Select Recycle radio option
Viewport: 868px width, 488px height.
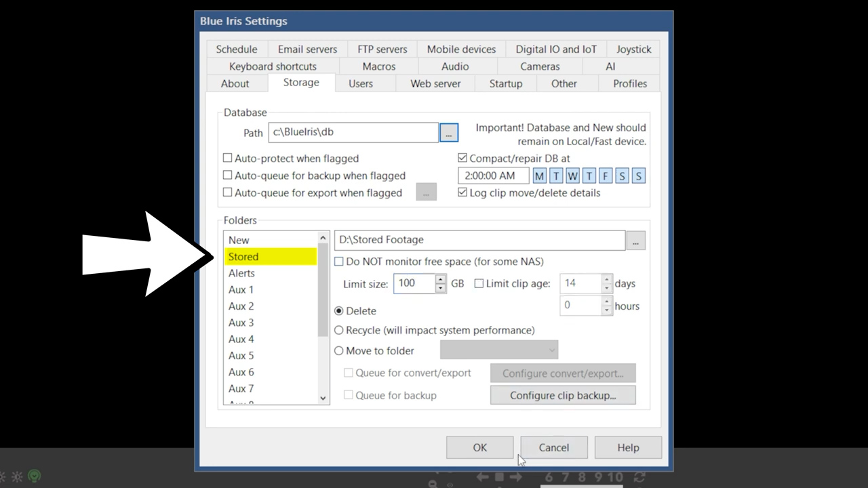(x=339, y=330)
